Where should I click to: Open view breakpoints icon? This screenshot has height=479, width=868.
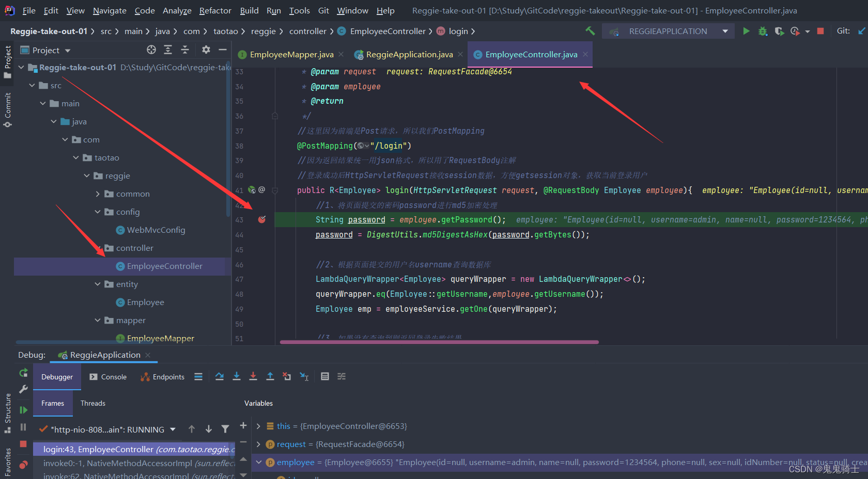23,465
